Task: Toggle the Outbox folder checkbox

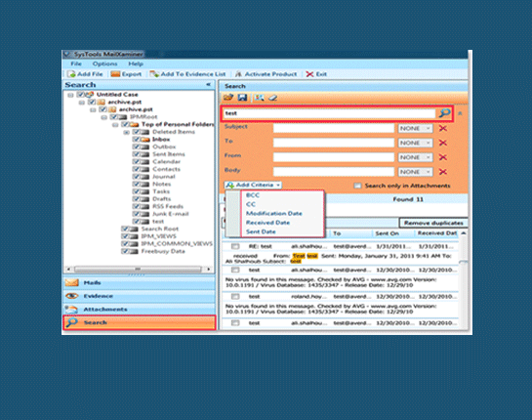Action: click(x=136, y=147)
